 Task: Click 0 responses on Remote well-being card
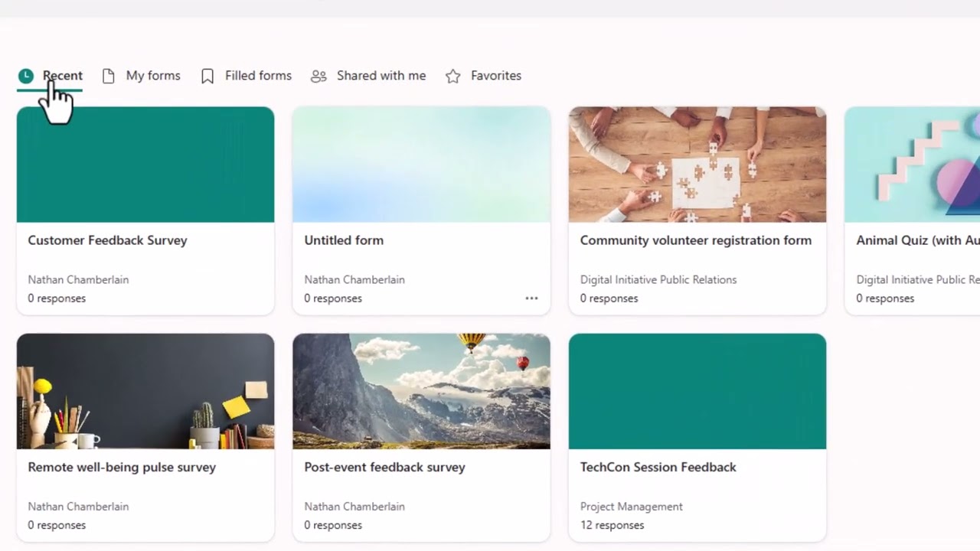pos(57,525)
